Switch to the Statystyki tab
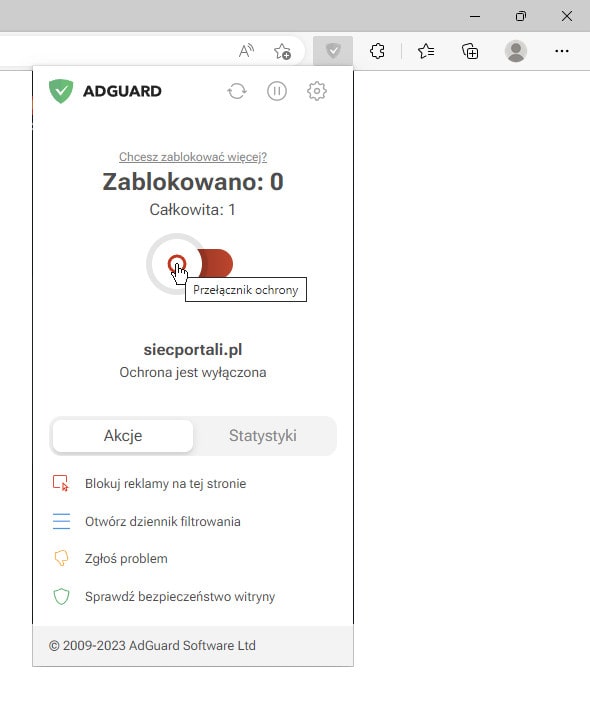Image resolution: width=590 pixels, height=706 pixels. [263, 435]
